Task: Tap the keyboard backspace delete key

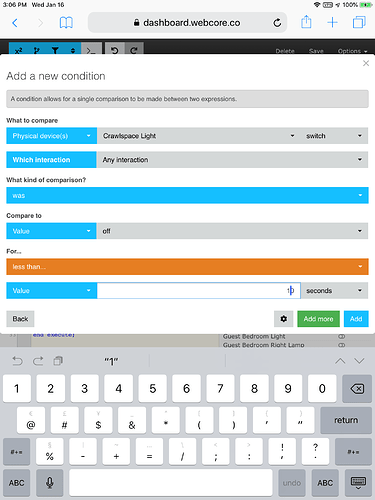Action: 357,389
